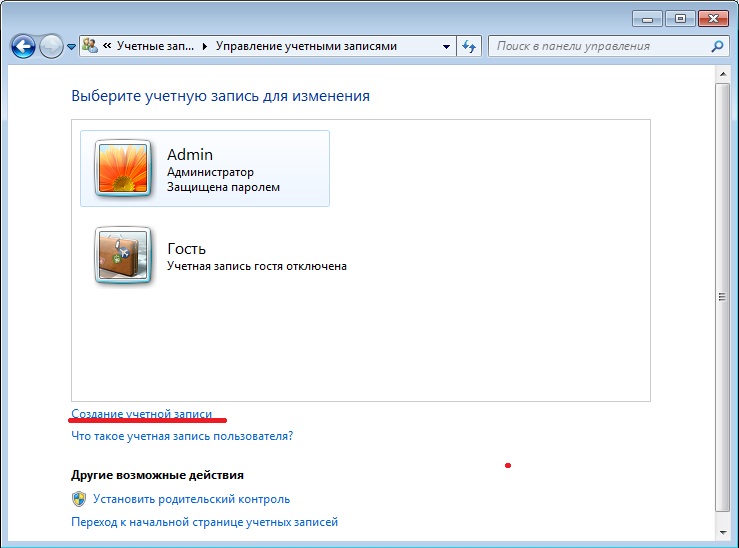This screenshot has height=548, width=739.
Task: Go to Учетные записи breadcrumb segment
Action: [x=157, y=46]
